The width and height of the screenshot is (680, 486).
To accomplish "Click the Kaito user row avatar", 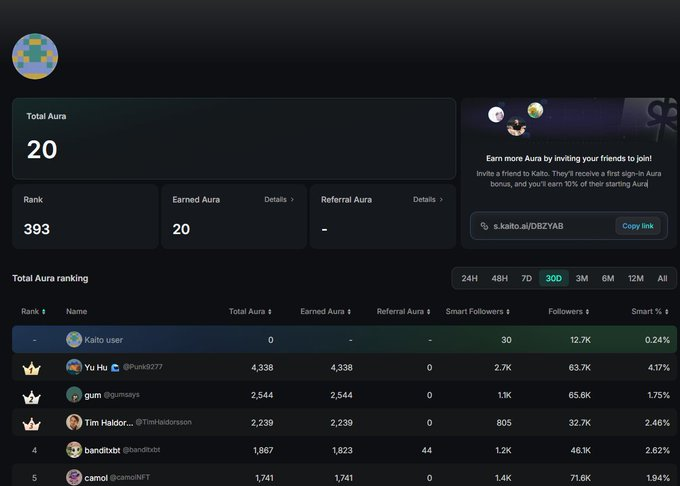I will [74, 339].
